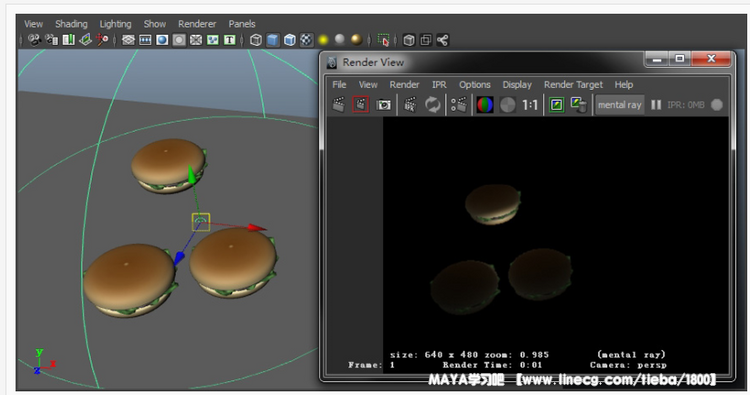Screen dimensions: 750x395
Task: Toggle the viewport Grid icon
Action: pyautogui.click(x=128, y=40)
